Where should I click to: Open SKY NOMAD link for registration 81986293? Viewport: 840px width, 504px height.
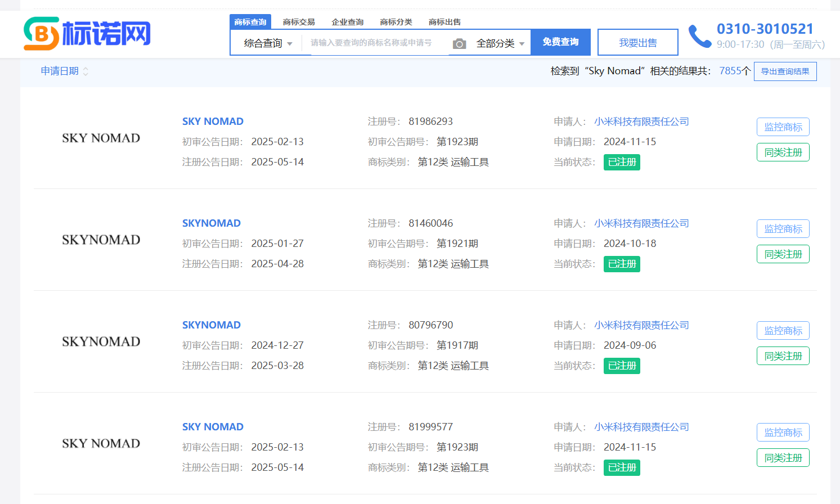(213, 121)
